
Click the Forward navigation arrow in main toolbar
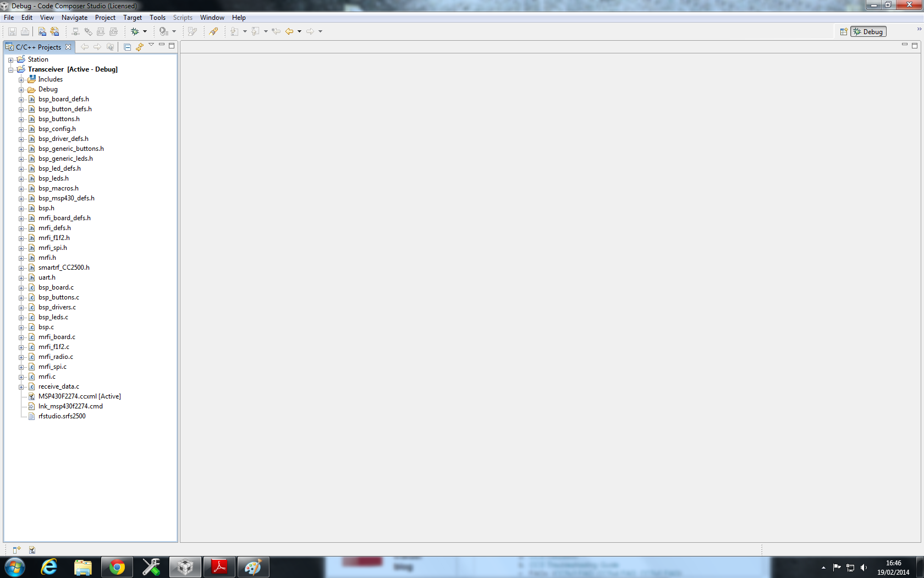[x=310, y=31]
